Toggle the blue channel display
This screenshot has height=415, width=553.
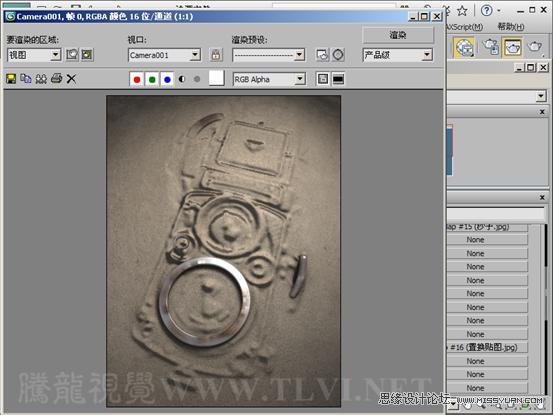point(167,79)
